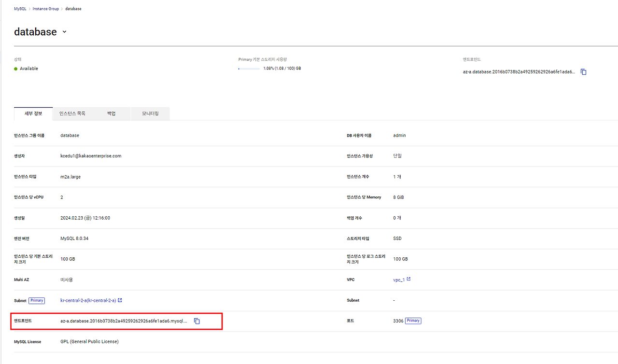This screenshot has height=364, width=618.
Task: Copy the endpoint in the details table
Action: coord(197,321)
